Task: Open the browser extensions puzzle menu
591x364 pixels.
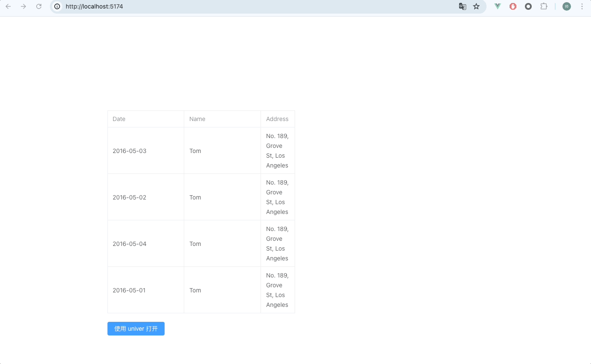Action: (544, 6)
